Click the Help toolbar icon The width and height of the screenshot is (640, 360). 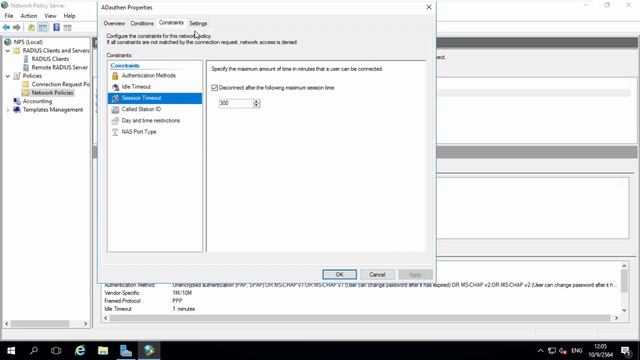pyautogui.click(x=56, y=27)
